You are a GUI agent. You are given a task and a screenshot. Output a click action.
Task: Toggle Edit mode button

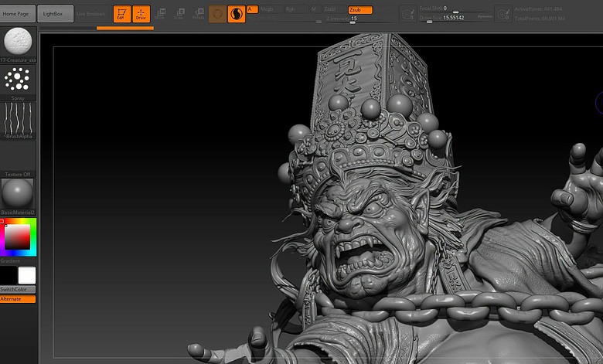pos(122,14)
